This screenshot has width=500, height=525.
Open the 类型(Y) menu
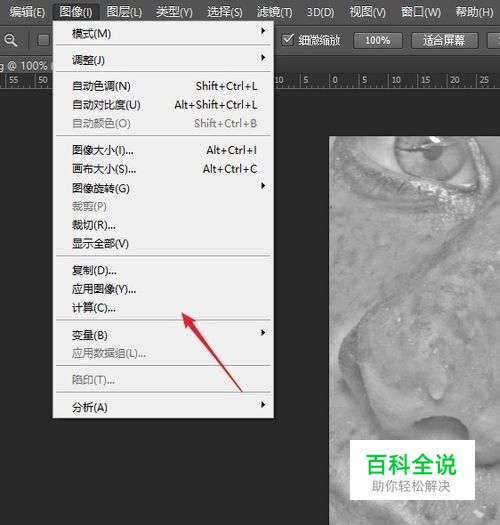coord(174,12)
